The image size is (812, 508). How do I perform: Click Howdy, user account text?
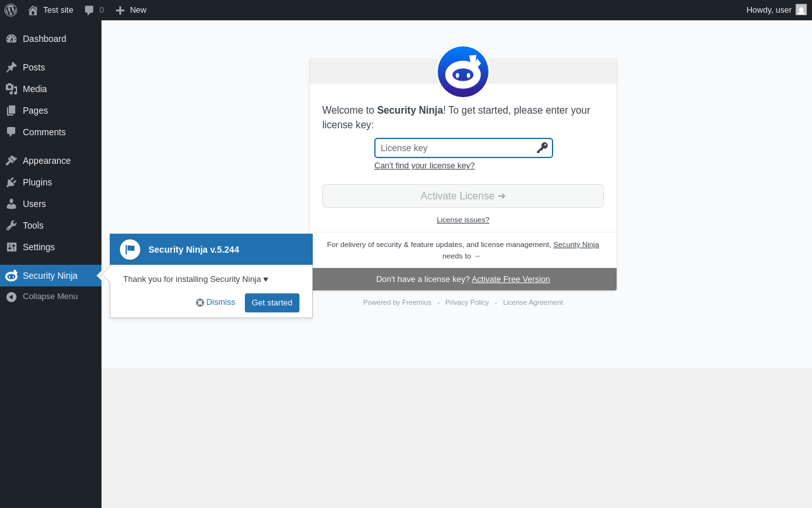coord(769,10)
